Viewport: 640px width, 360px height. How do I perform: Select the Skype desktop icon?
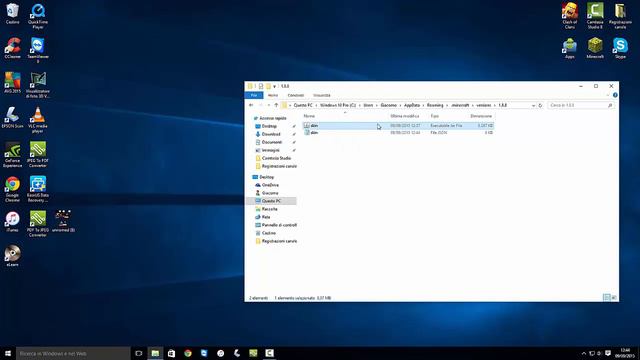pos(620,48)
